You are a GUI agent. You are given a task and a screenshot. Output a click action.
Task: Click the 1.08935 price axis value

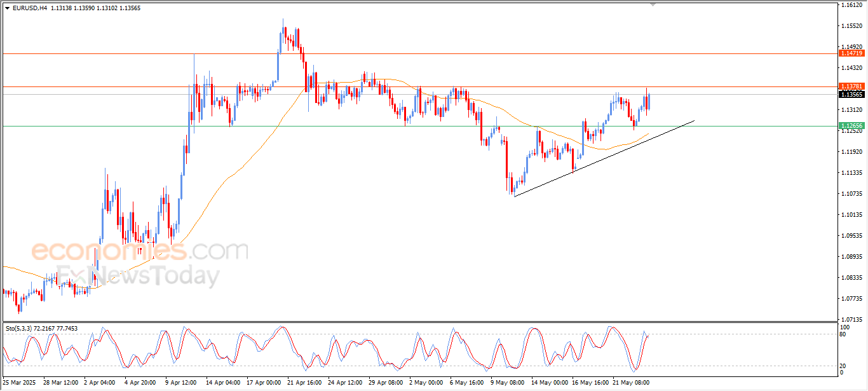(x=851, y=257)
